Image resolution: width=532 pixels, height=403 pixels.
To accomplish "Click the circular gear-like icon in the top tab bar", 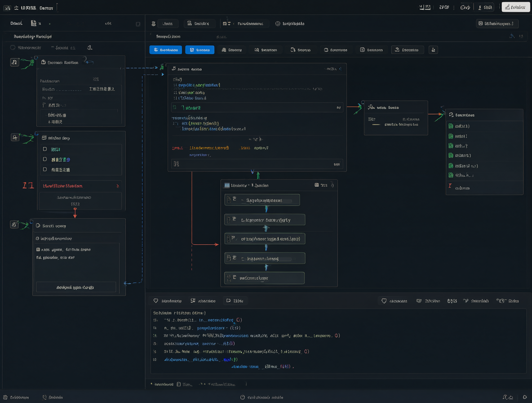I will tap(278, 24).
